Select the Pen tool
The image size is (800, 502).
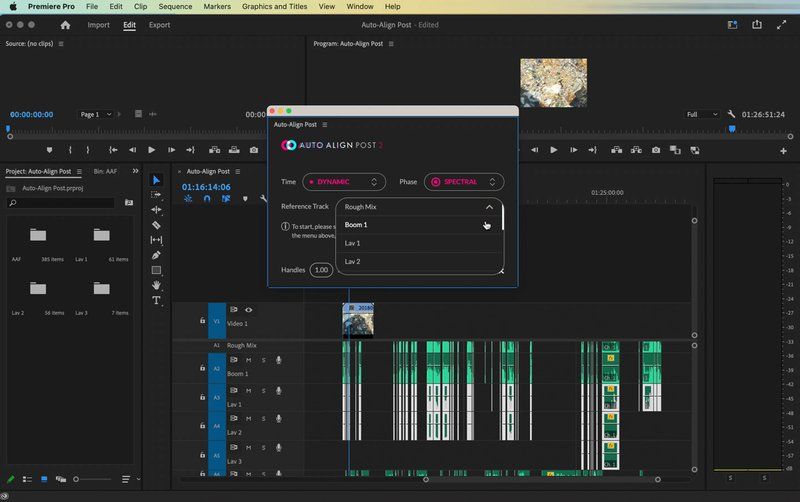[156, 255]
